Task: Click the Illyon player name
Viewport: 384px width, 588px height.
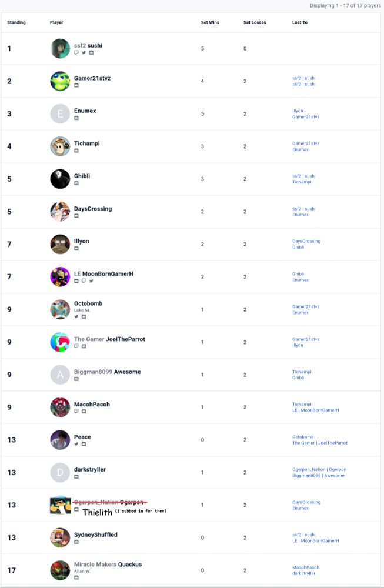Action: [x=82, y=241]
